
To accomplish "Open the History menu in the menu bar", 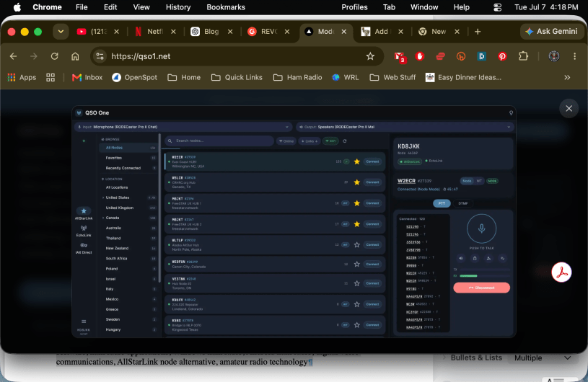I will point(177,7).
